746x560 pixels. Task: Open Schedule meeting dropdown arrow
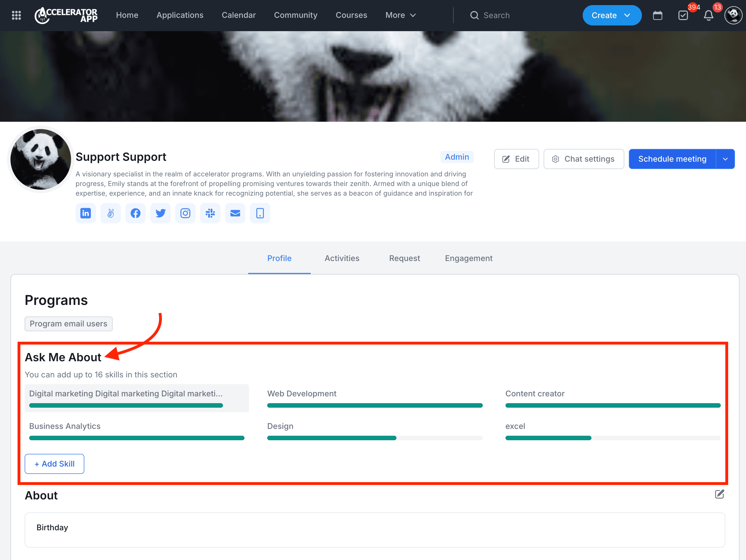(x=725, y=159)
